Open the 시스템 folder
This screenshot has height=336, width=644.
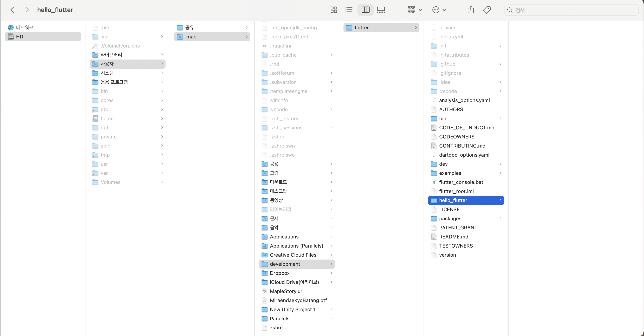click(128, 73)
